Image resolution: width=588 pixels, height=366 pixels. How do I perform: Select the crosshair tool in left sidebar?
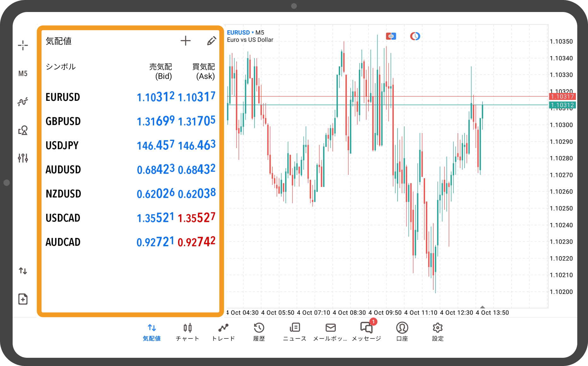click(x=23, y=46)
